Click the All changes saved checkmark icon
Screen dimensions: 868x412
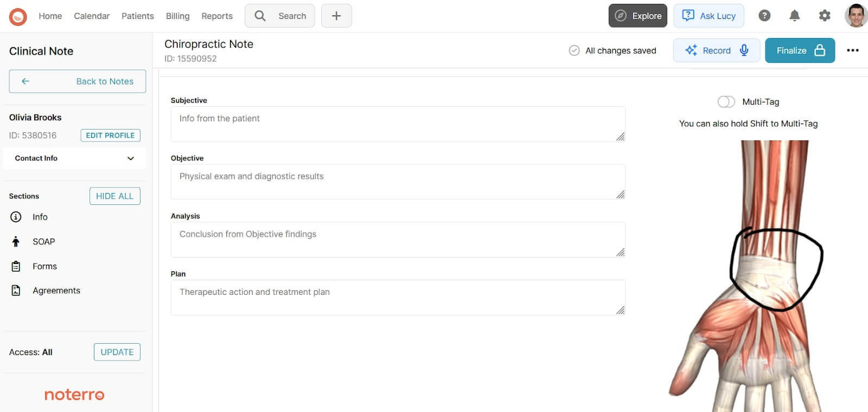point(574,50)
